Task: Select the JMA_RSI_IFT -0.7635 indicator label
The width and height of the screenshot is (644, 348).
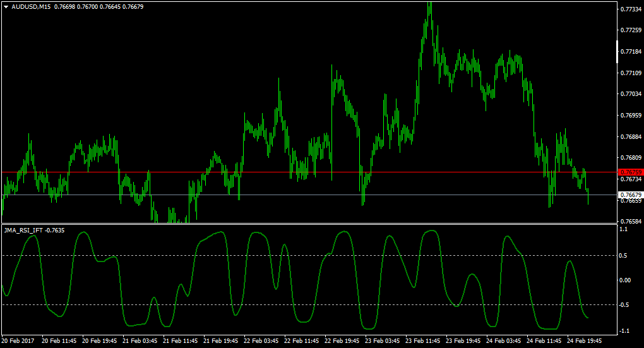Action: 34,231
